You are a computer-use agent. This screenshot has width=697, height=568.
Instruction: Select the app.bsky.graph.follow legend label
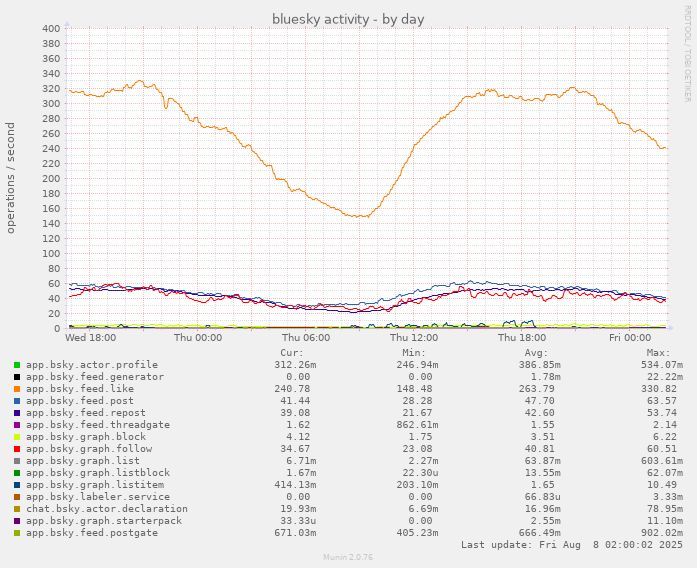click(89, 449)
